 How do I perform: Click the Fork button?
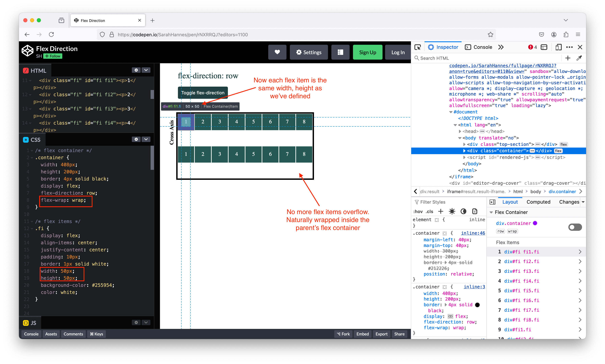coord(343,334)
